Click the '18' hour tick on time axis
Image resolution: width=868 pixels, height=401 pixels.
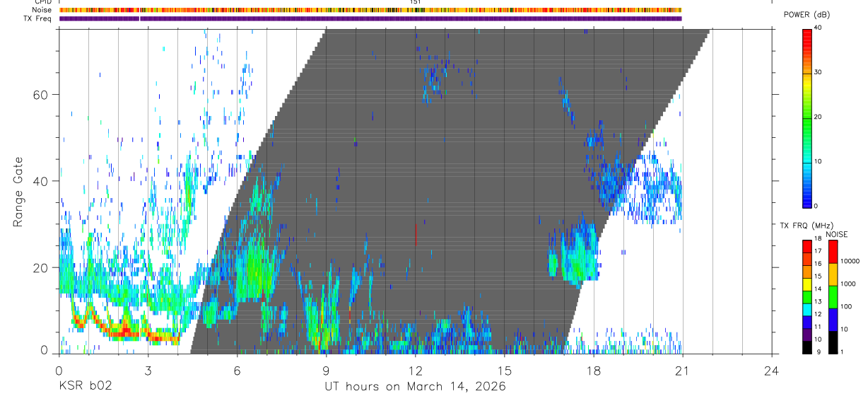(x=594, y=371)
